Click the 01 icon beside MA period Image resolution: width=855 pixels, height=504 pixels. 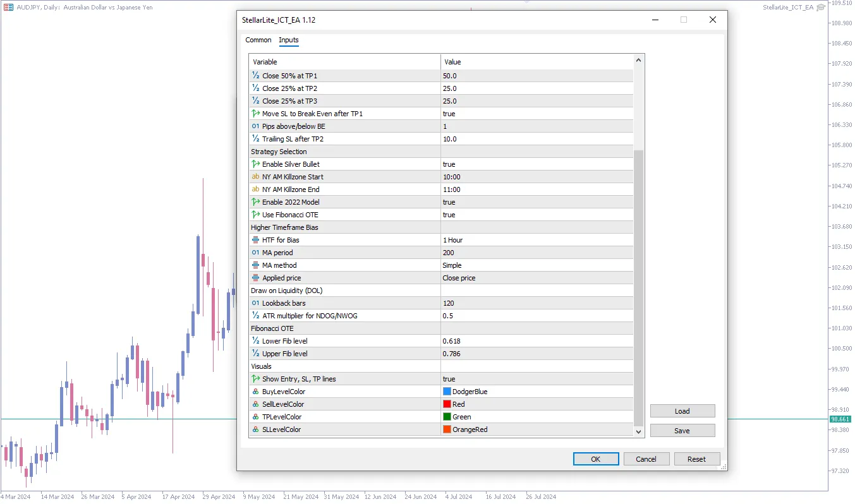256,253
